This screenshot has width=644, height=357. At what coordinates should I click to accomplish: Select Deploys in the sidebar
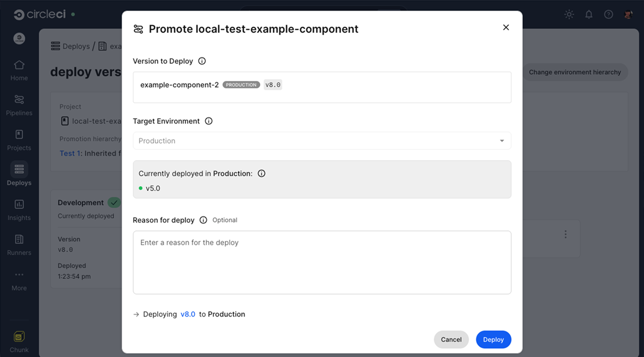(19, 174)
